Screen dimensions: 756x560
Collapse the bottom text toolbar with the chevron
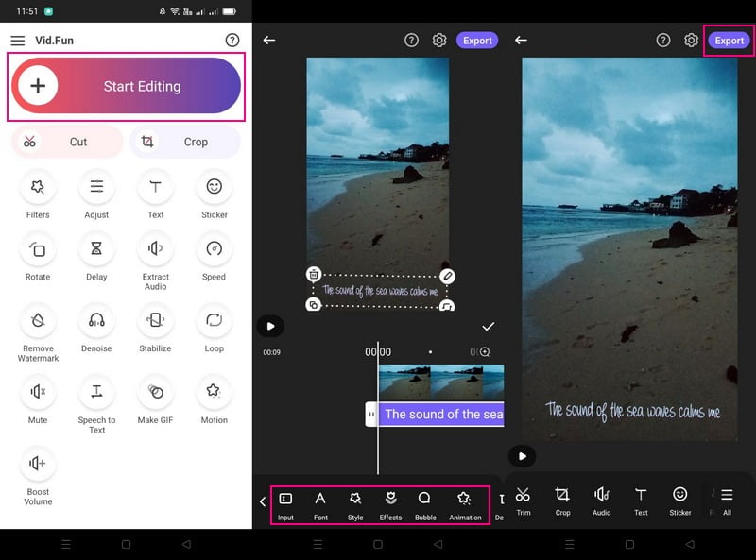pos(263,502)
